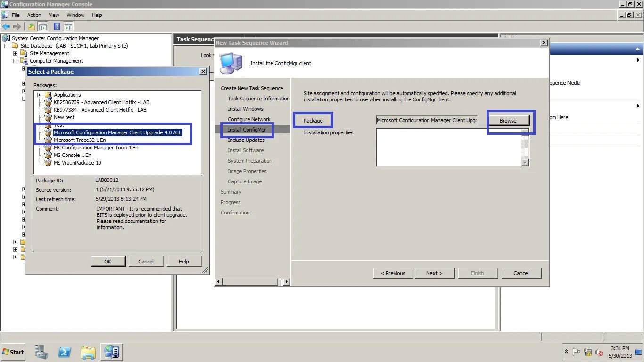Select the Include Updates wizard step

246,140
